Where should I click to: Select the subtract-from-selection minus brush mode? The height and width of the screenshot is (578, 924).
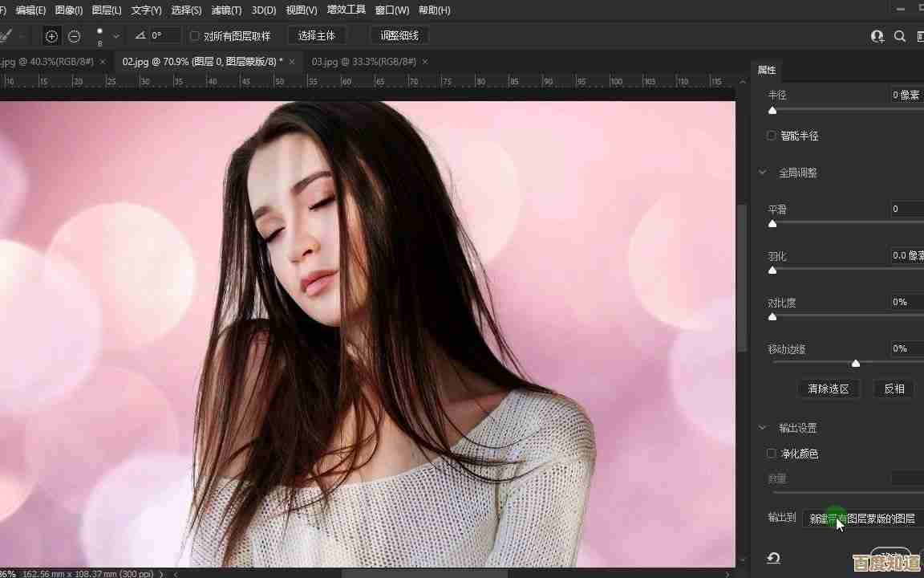pos(74,36)
